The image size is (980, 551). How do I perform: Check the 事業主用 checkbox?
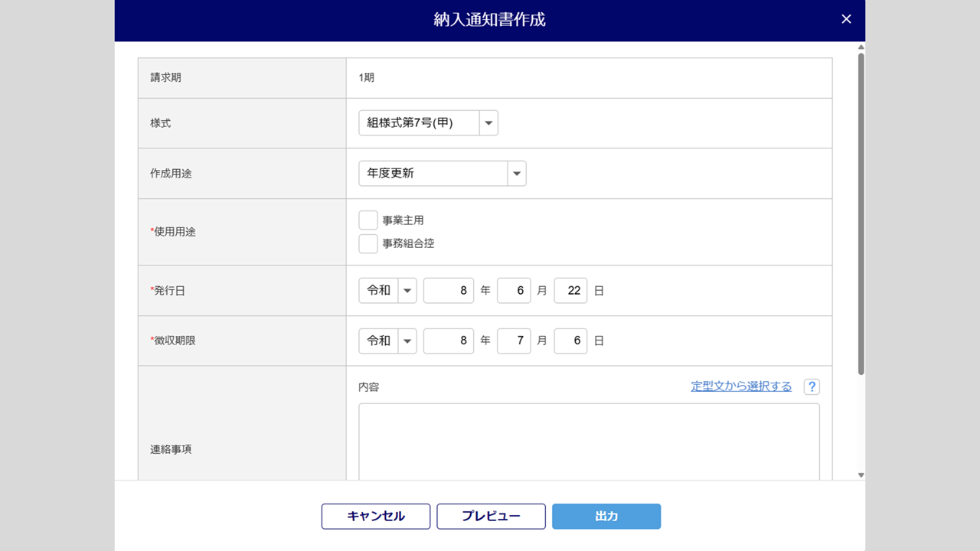pyautogui.click(x=368, y=220)
